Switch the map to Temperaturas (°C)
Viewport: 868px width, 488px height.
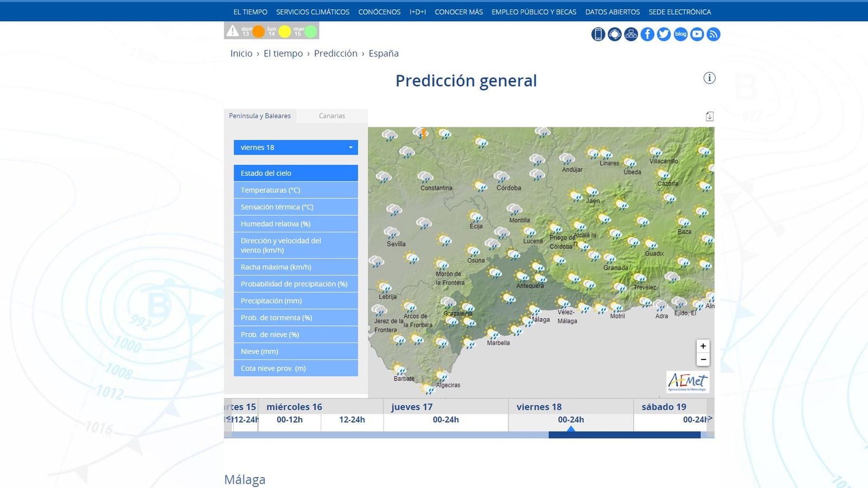296,190
